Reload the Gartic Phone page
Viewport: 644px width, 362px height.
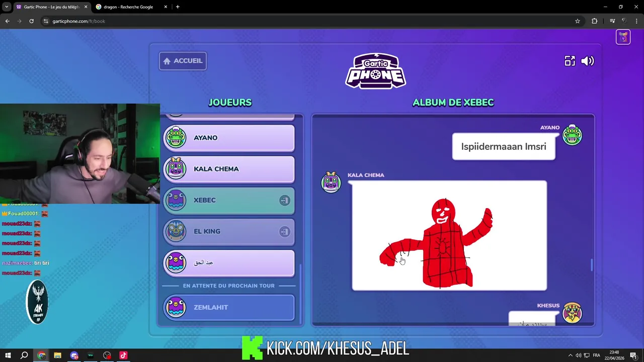pos(31,21)
